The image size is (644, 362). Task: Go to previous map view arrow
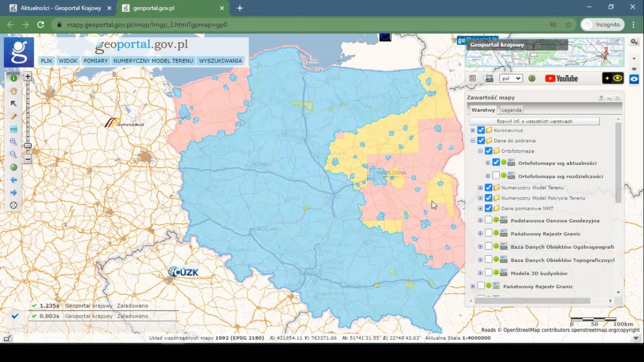[14, 180]
